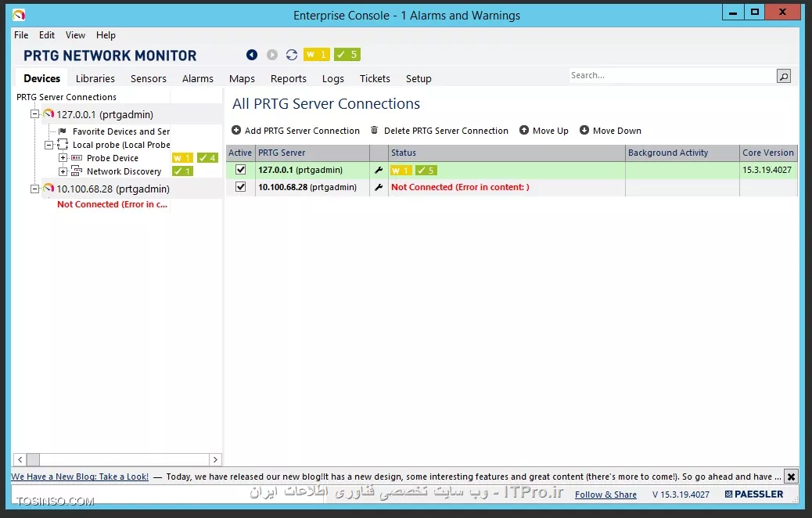Switch to the Alarms tab
The image size is (812, 518).
197,79
